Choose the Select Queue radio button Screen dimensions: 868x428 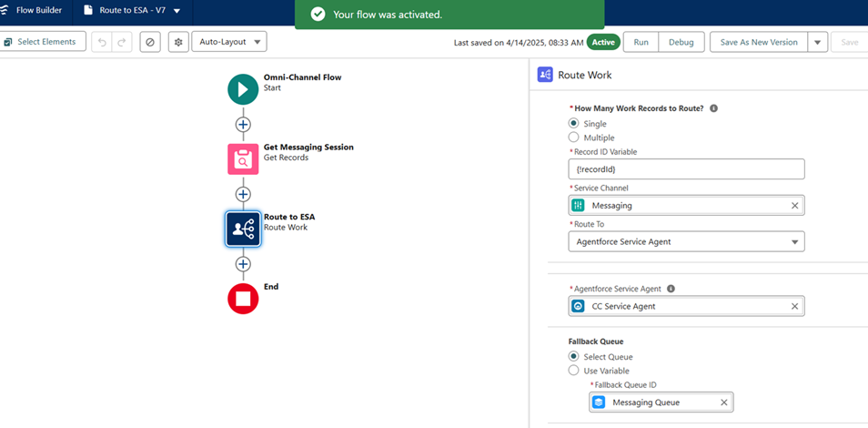tap(573, 356)
